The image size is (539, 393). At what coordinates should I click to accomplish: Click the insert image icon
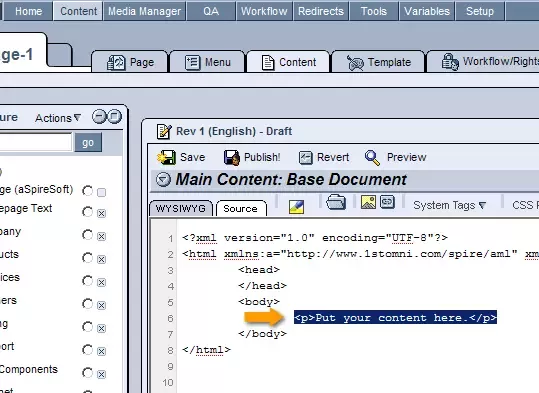point(368,202)
